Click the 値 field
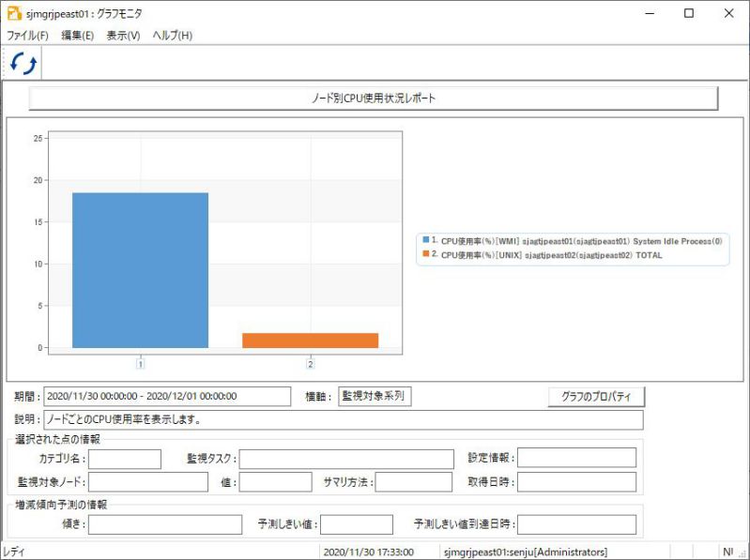This screenshot has width=750, height=560. (276, 482)
